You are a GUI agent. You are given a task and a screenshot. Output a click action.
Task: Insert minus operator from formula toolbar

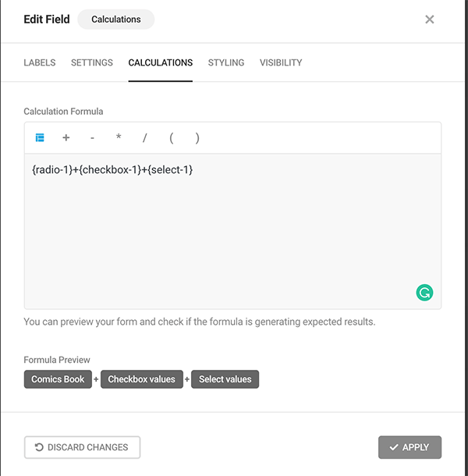[x=92, y=138]
